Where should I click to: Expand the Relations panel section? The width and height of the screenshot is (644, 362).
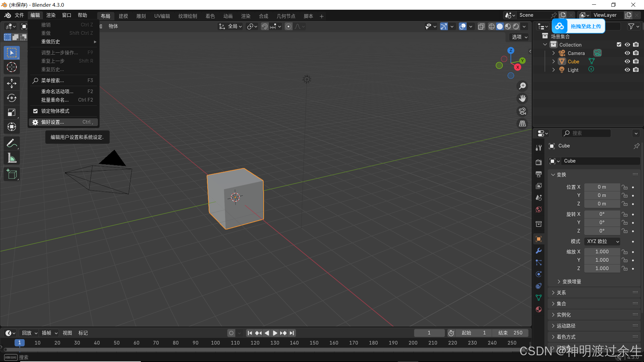click(561, 293)
